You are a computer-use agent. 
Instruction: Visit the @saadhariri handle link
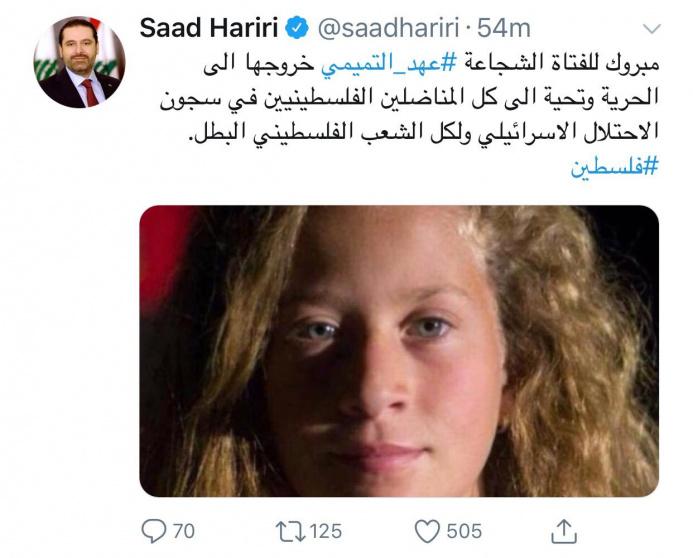[x=389, y=29]
